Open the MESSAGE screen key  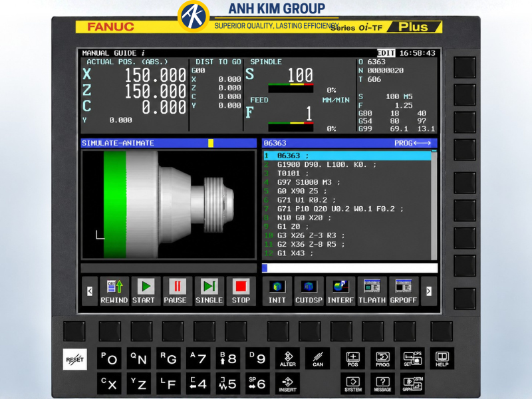(x=382, y=384)
